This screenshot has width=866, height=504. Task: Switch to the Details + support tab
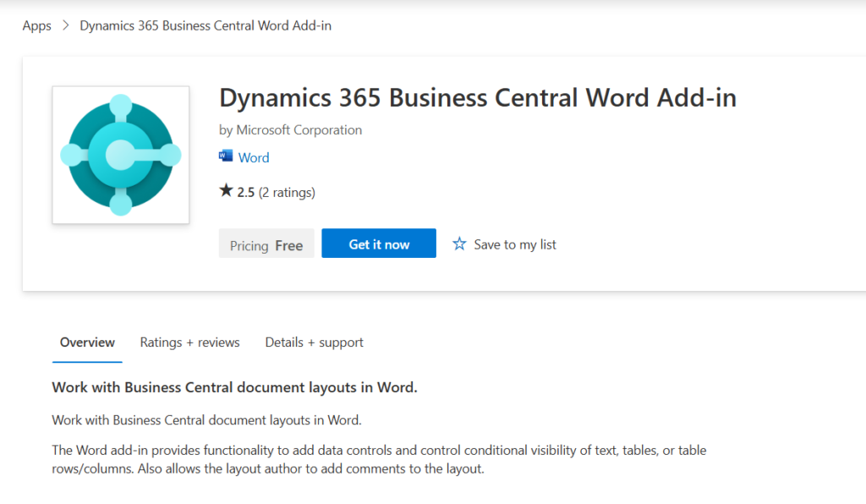click(x=314, y=342)
